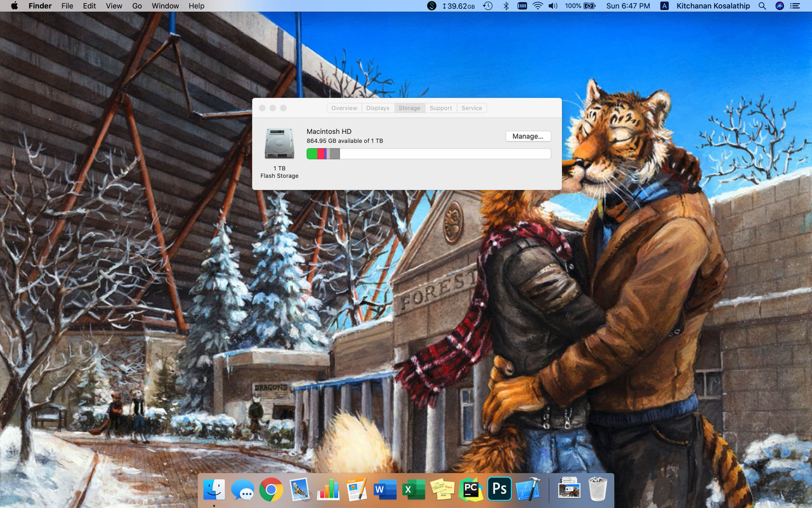Open the volume control in menu bar
The height and width of the screenshot is (508, 812).
click(553, 6)
